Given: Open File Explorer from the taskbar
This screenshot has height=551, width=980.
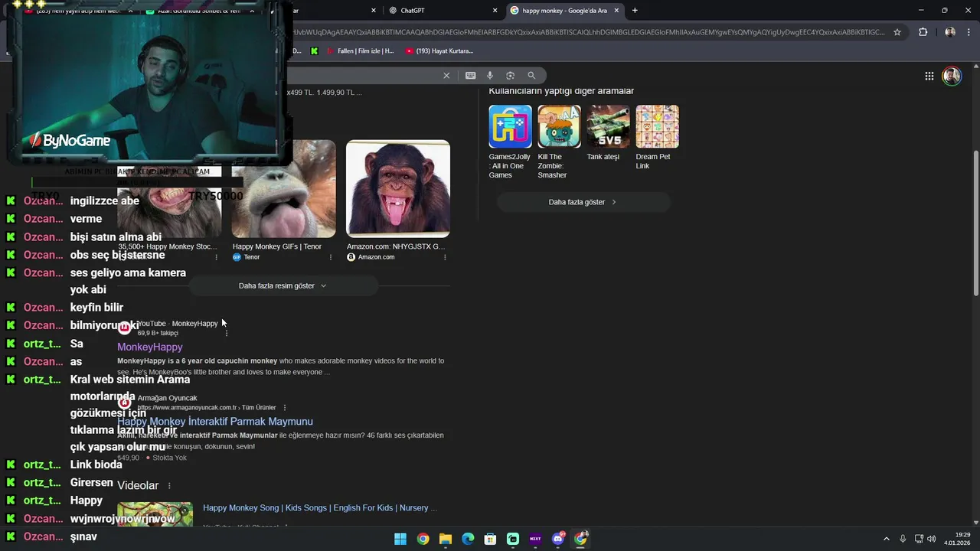Looking at the screenshot, I should click(x=446, y=539).
